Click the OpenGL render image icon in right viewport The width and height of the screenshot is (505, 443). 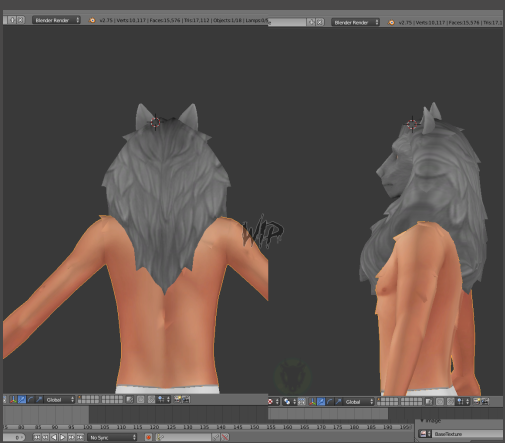pyautogui.click(x=477, y=401)
